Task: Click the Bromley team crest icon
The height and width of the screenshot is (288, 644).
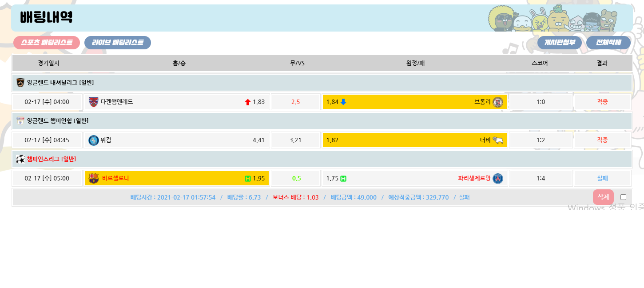Action: click(x=498, y=102)
